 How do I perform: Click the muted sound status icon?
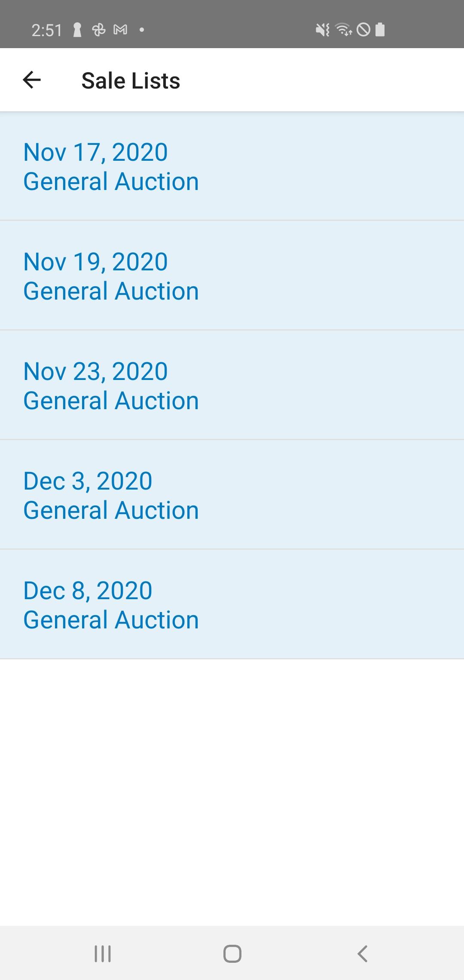click(323, 30)
